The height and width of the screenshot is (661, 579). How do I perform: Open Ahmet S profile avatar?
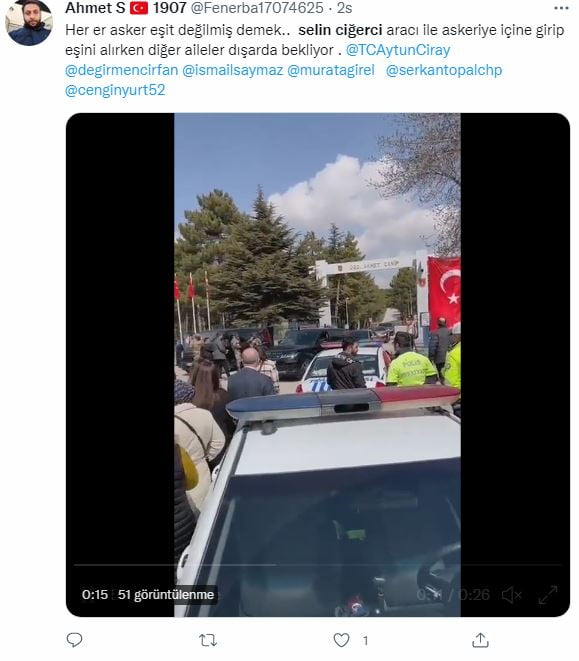[29, 23]
